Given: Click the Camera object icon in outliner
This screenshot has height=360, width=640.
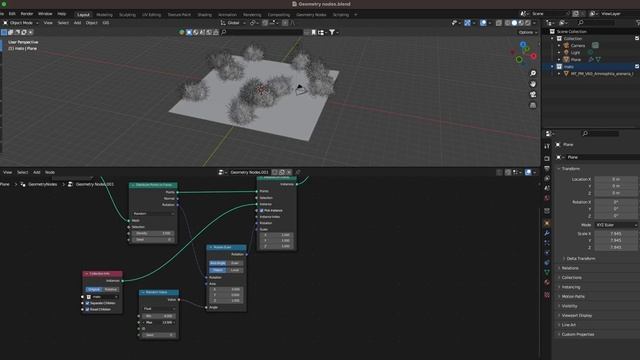Looking at the screenshot, I should click(566, 46).
